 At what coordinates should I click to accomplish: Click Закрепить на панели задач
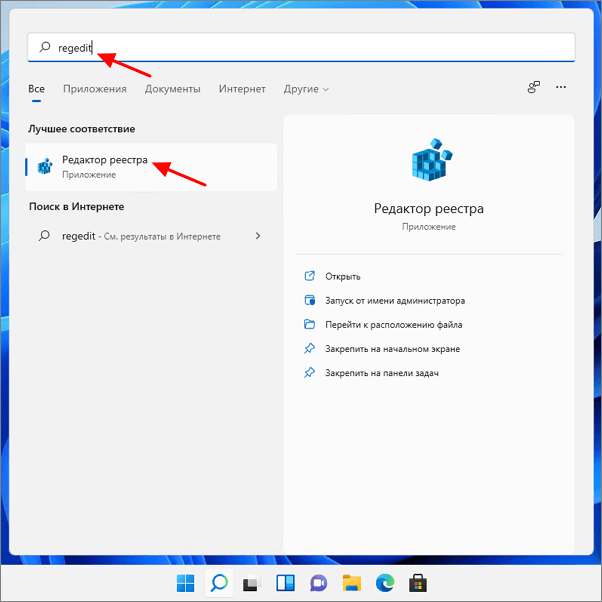pyautogui.click(x=382, y=373)
